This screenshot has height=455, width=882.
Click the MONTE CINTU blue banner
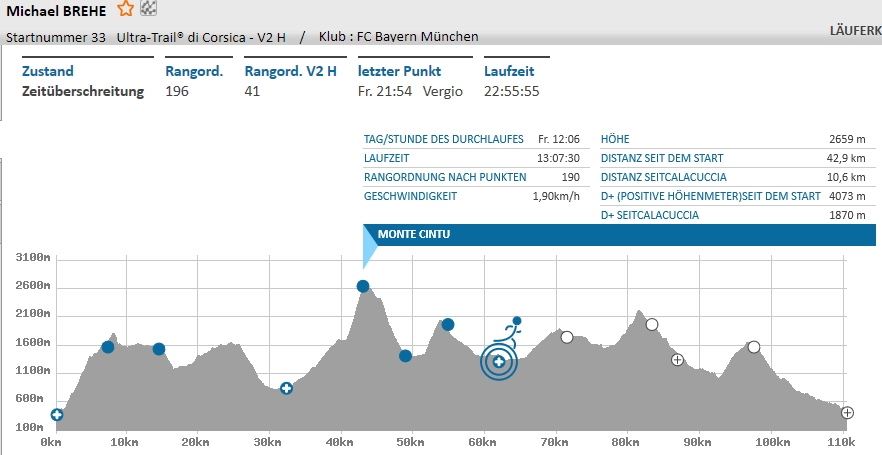pos(619,235)
